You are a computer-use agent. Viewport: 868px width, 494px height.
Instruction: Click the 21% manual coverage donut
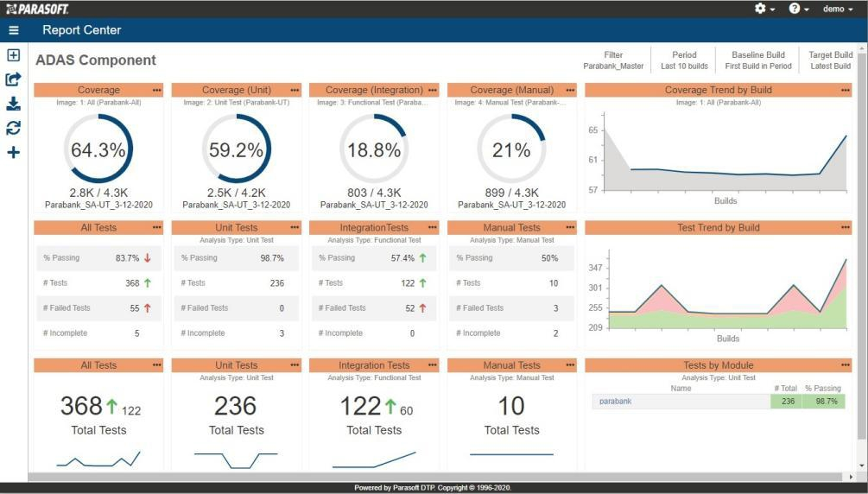(x=511, y=149)
